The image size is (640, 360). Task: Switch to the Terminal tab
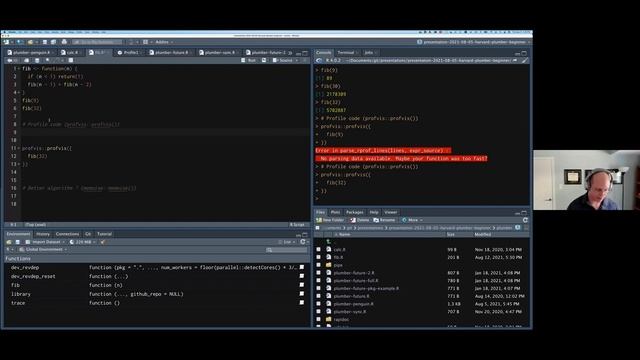tap(346, 53)
